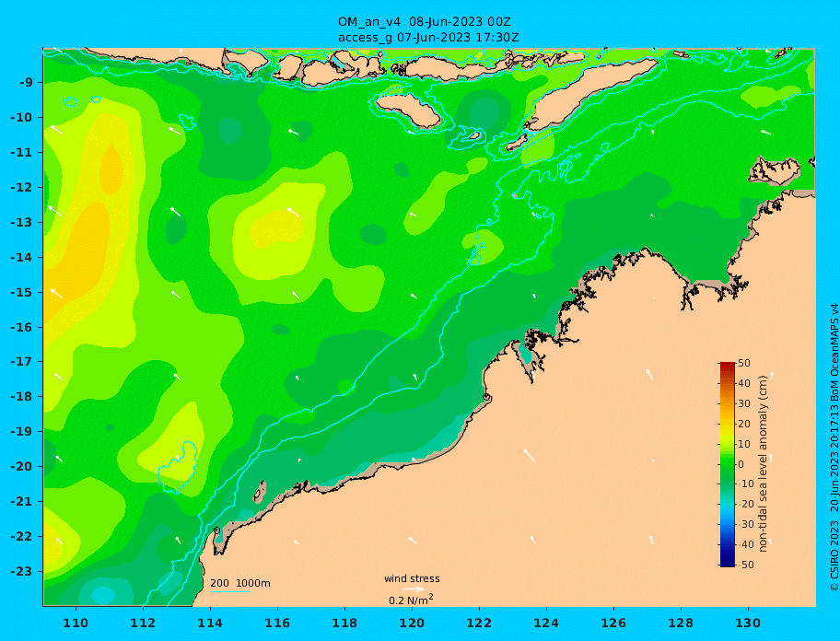Click the latitude axis label -22
The image size is (840, 641).
click(x=21, y=537)
